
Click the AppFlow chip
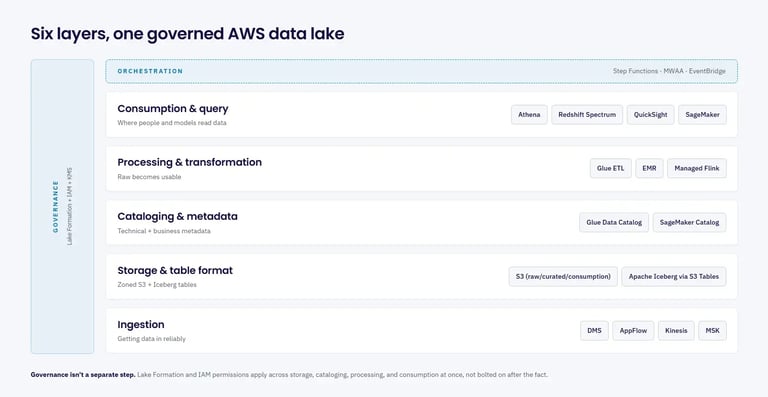(x=633, y=330)
